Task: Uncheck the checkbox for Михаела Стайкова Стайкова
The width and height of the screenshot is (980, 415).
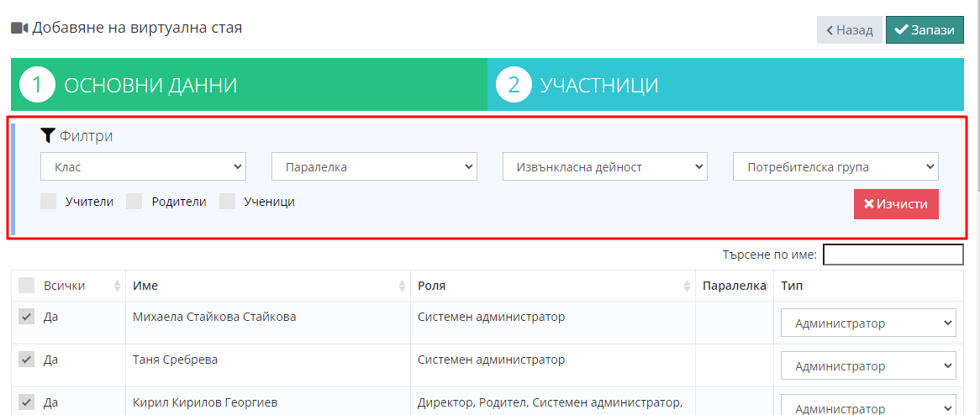Action: (27, 317)
